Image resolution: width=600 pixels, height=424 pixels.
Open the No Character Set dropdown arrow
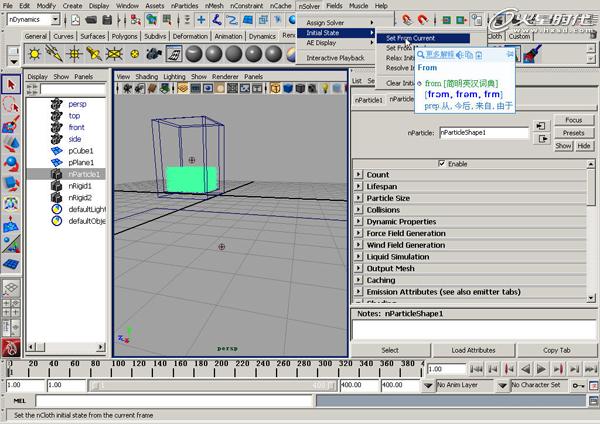point(502,385)
